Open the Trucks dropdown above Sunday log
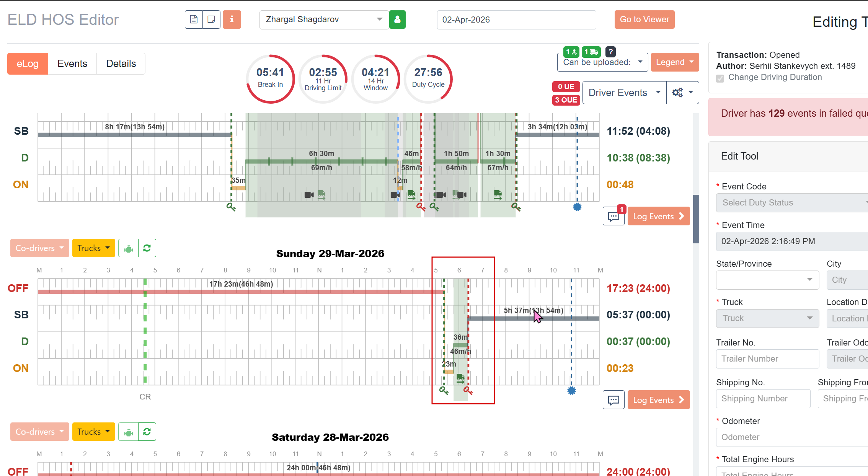This screenshot has width=868, height=476. point(93,248)
